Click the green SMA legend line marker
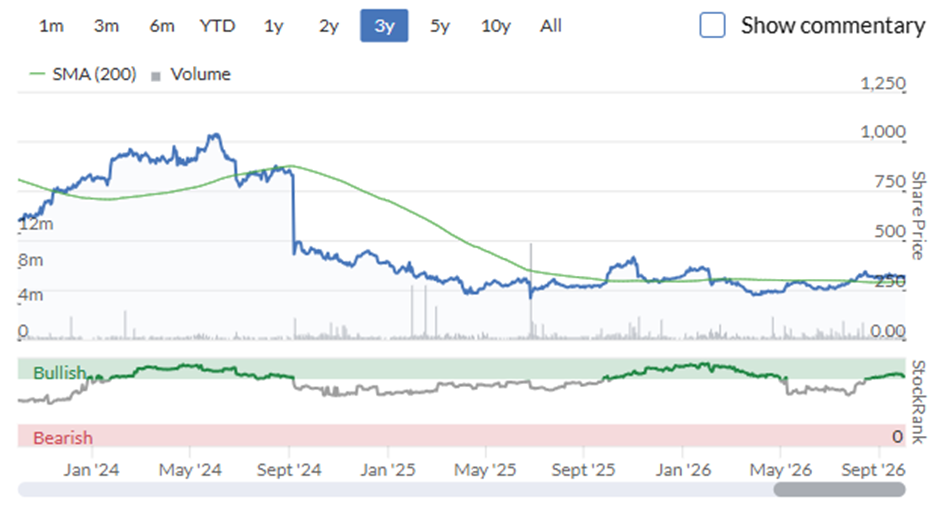This screenshot has width=940, height=509. coord(37,74)
